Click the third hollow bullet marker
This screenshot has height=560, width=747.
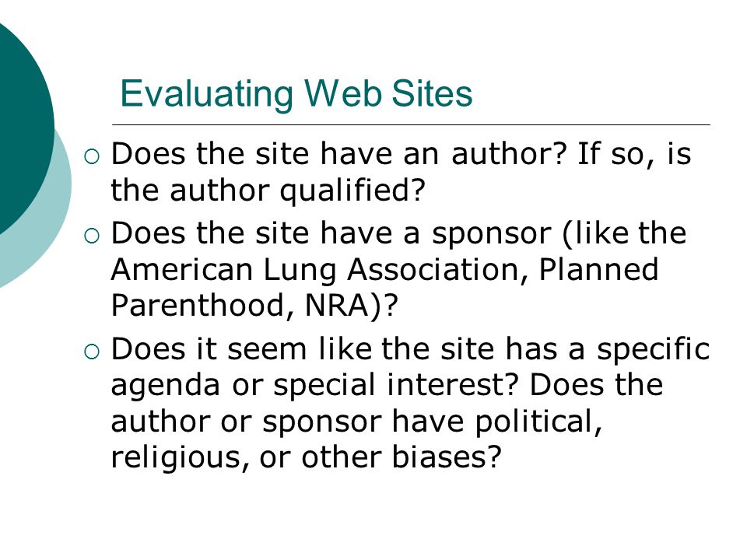click(92, 352)
